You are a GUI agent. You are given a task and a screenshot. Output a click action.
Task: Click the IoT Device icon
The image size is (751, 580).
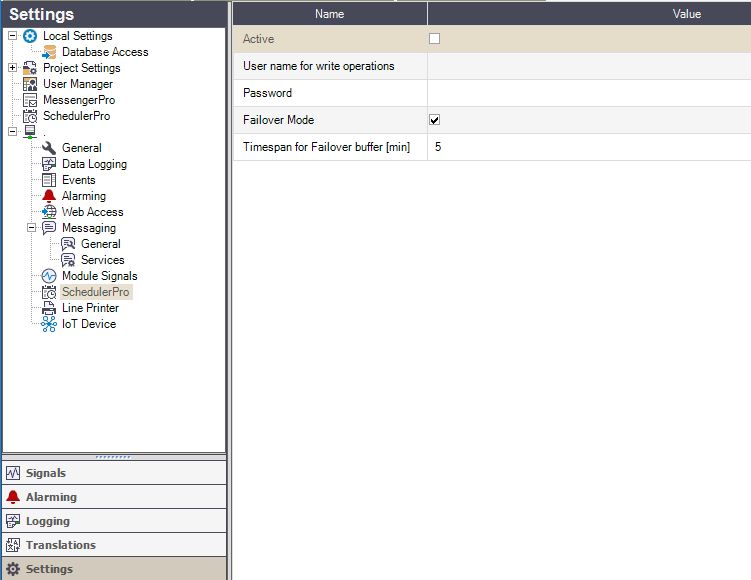(x=49, y=324)
